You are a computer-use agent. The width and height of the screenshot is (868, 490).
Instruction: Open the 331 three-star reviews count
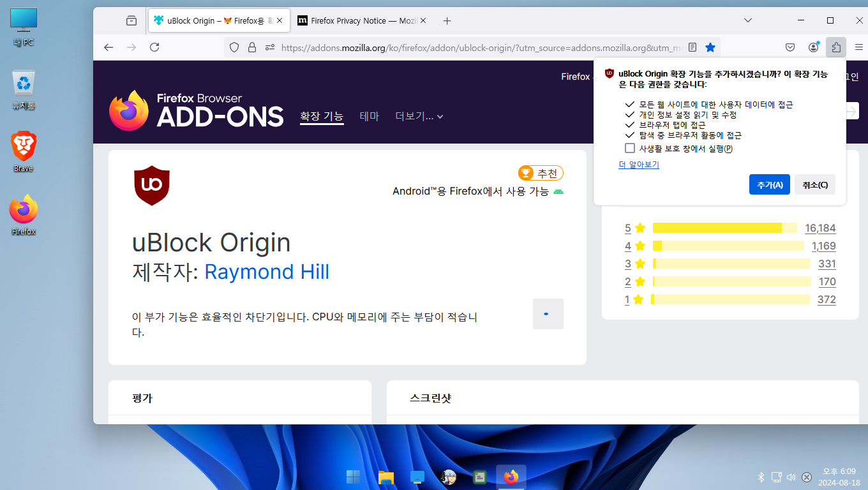click(827, 264)
